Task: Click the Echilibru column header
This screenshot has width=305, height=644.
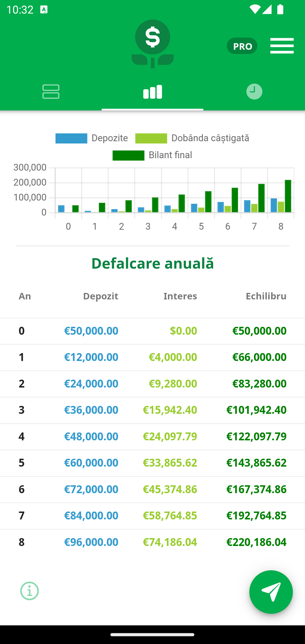Action: (x=266, y=296)
